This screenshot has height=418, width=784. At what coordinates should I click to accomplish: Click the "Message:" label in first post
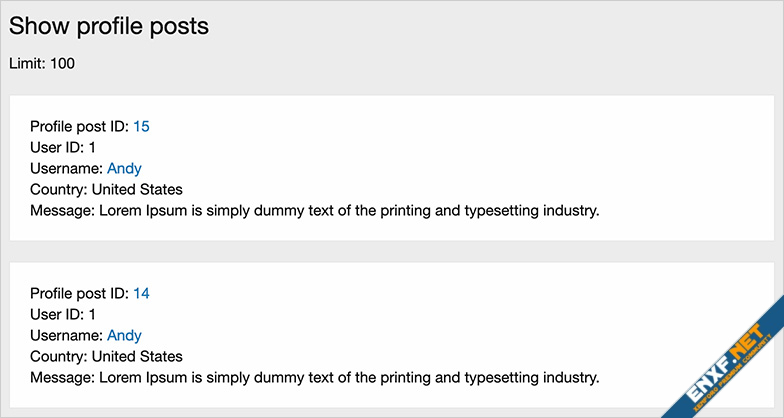[62, 210]
